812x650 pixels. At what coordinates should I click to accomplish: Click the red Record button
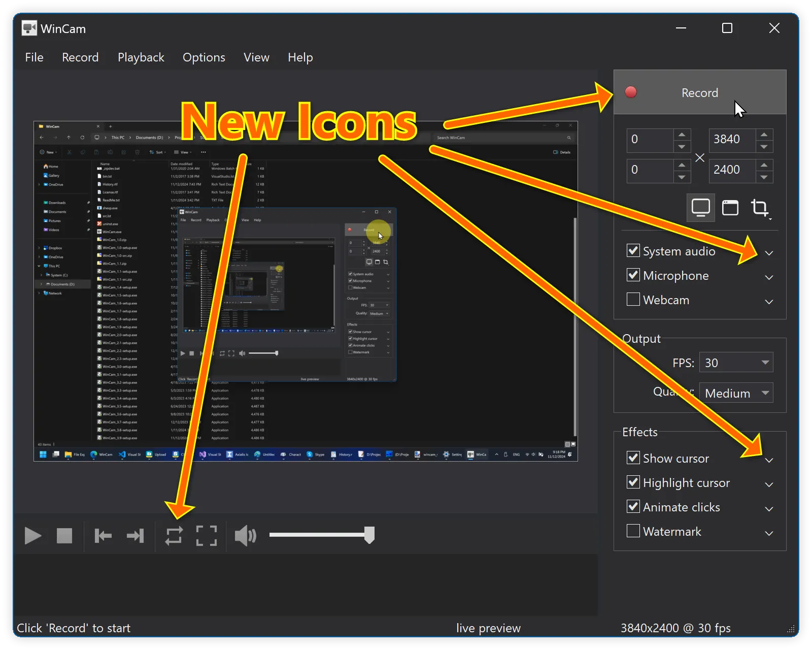(700, 92)
